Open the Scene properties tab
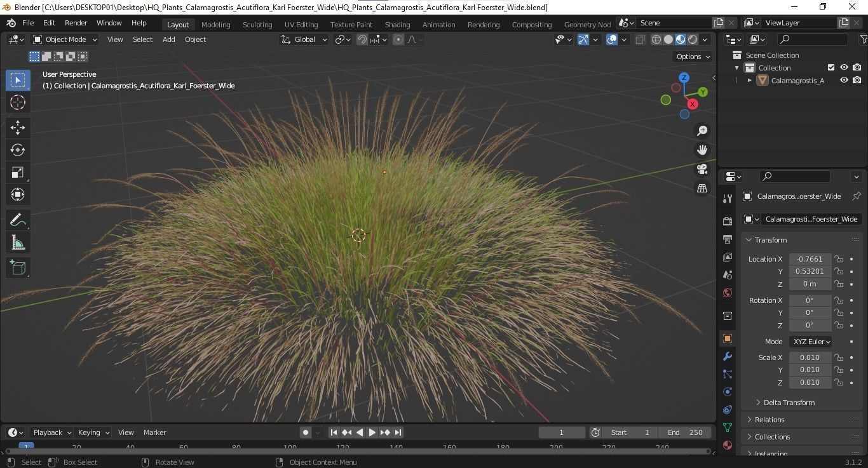868x468 pixels. tap(728, 275)
